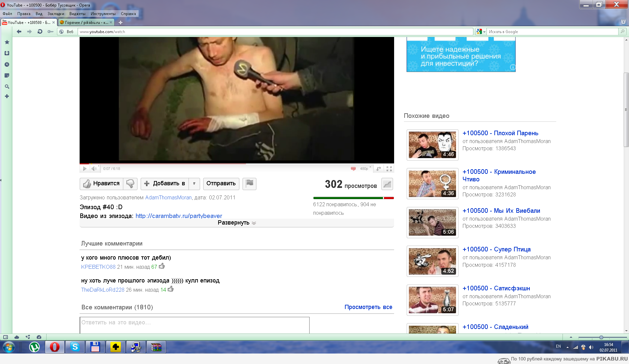629x364 pixels.
Task: Open the closed tabs trash icon
Action: click(x=623, y=22)
